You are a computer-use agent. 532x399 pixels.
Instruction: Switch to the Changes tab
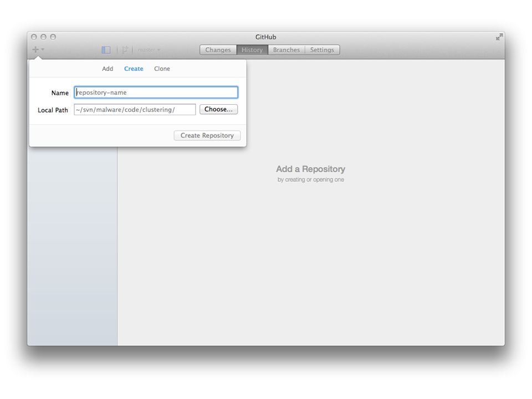[218, 50]
